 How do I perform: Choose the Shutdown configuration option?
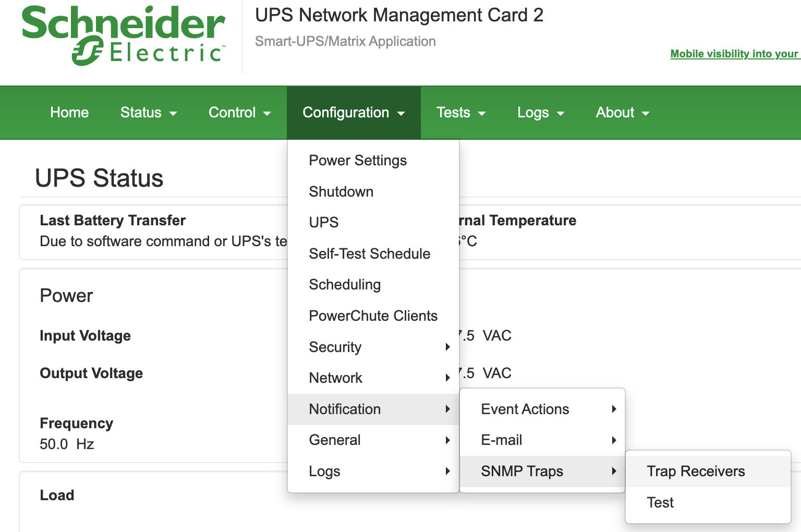(341, 192)
